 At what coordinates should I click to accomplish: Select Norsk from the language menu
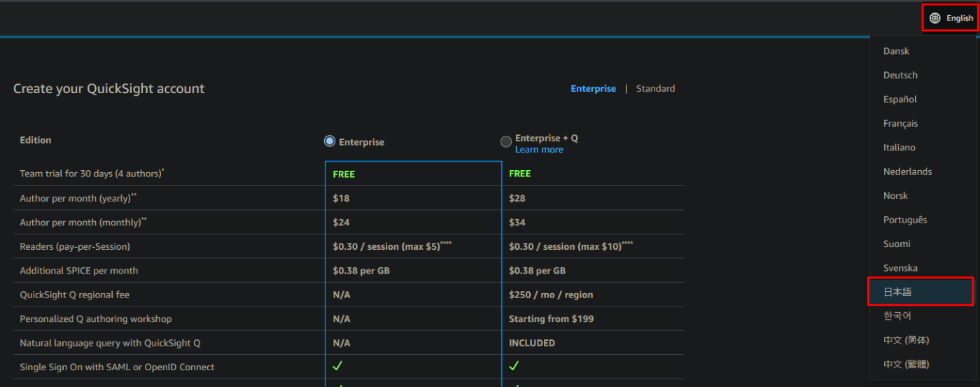tap(895, 196)
